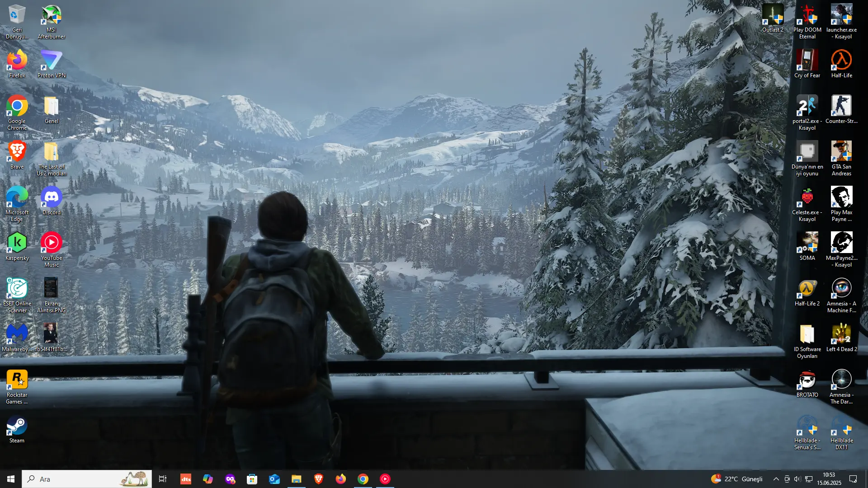Select the portal2.exe - Kısayol shortcut
Image resolution: width=868 pixels, height=488 pixels.
[x=807, y=113]
